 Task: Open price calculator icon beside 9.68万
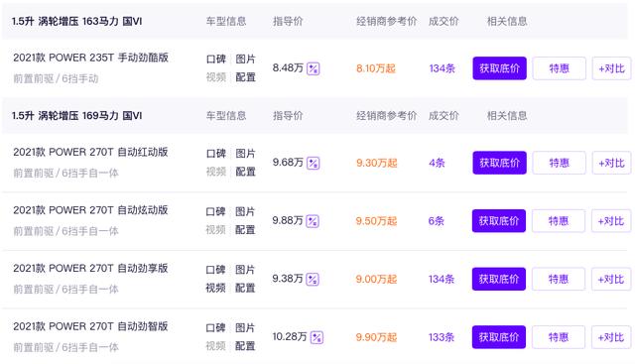coord(314,164)
